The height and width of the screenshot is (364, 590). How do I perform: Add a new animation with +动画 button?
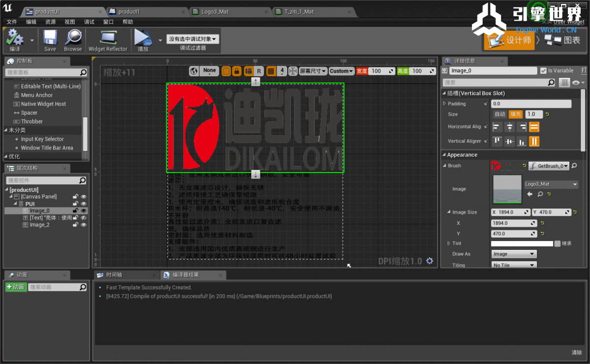[x=16, y=287]
